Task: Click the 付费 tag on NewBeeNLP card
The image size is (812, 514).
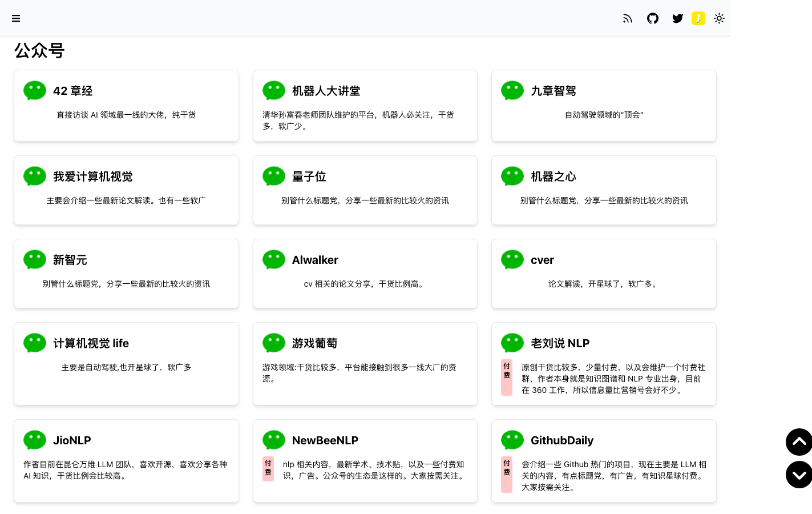Action: tap(268, 469)
